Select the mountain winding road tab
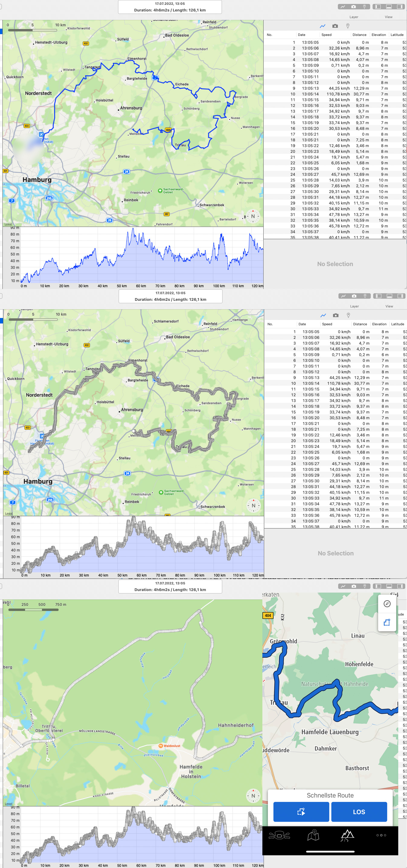Viewport: 407px width, 868px height. click(x=347, y=835)
